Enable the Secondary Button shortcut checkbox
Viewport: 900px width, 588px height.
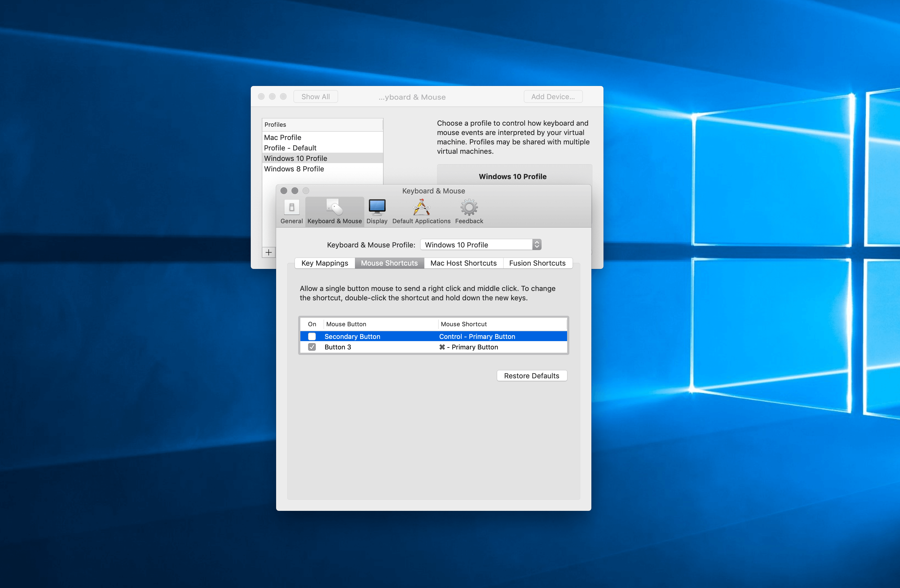[x=312, y=336]
